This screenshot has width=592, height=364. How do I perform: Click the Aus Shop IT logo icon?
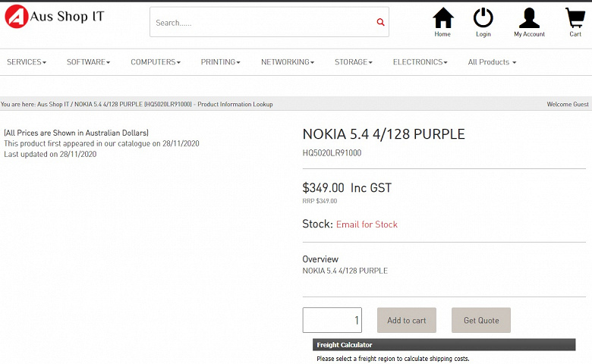tap(17, 17)
